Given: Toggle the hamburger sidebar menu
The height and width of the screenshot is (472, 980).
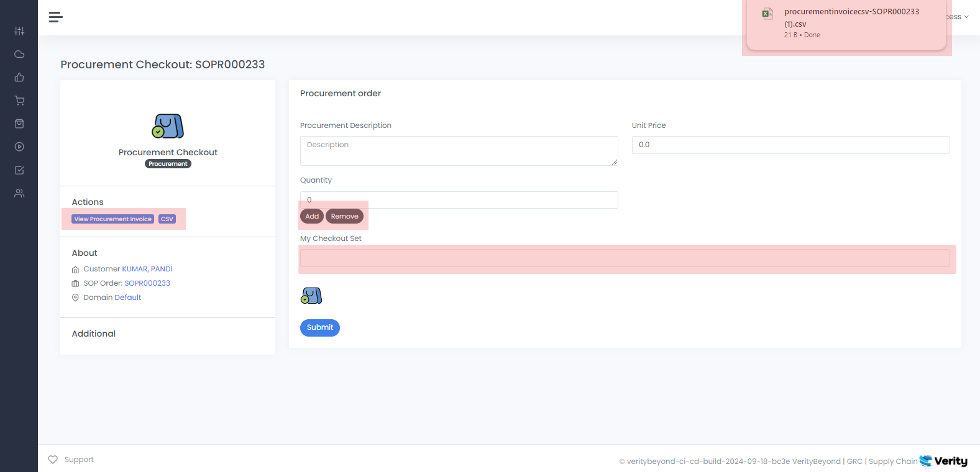Looking at the screenshot, I should [55, 17].
